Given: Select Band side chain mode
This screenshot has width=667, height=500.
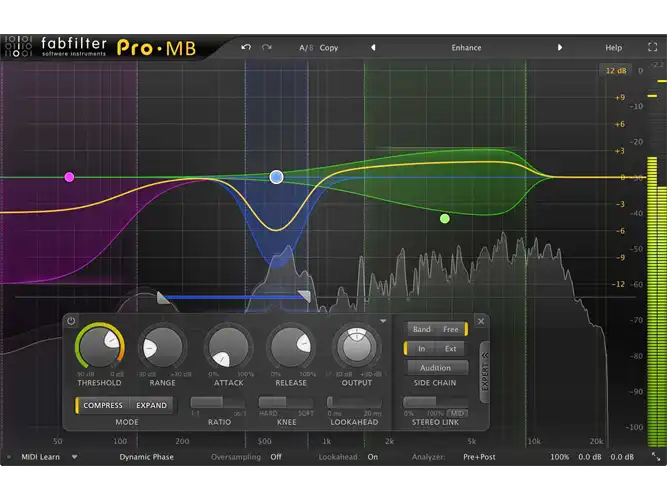Looking at the screenshot, I should pyautogui.click(x=422, y=329).
